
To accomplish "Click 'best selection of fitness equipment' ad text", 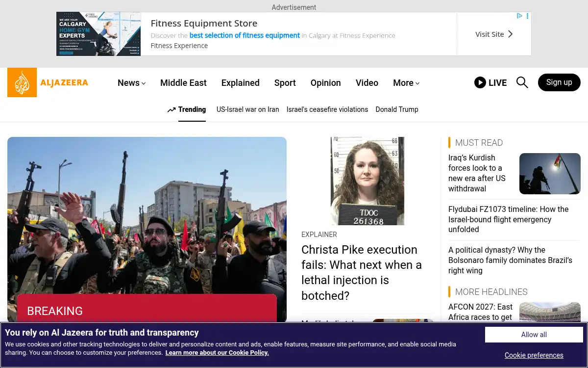I will pos(245,35).
